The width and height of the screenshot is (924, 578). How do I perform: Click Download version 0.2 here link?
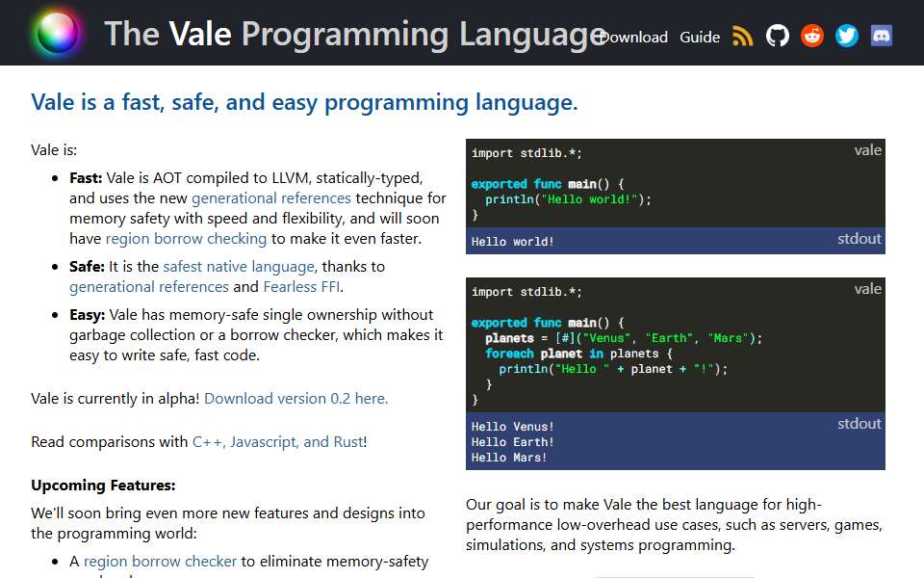[295, 399]
